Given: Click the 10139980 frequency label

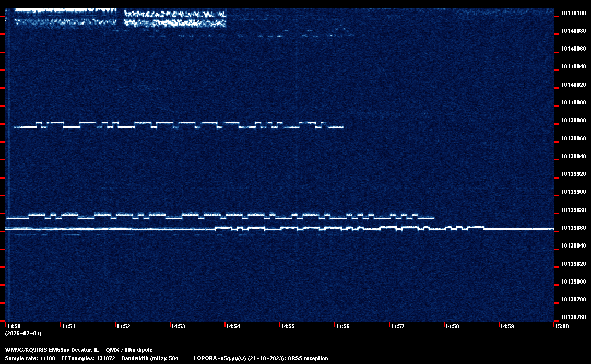Looking at the screenshot, I should pos(573,121).
